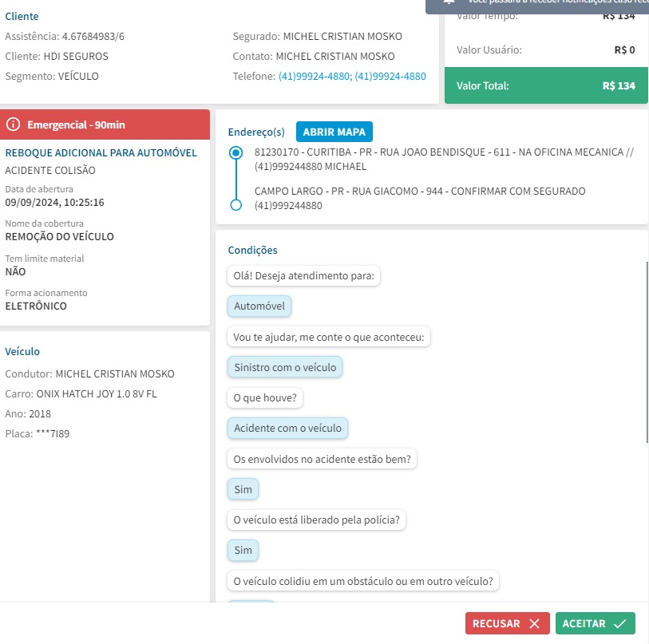Image resolution: width=649 pixels, height=644 pixels.
Task: Click the info icon in the Emergencial banner
Action: click(13, 124)
